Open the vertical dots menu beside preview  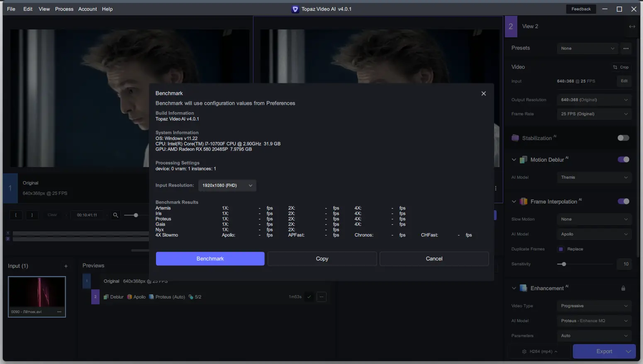point(496,188)
